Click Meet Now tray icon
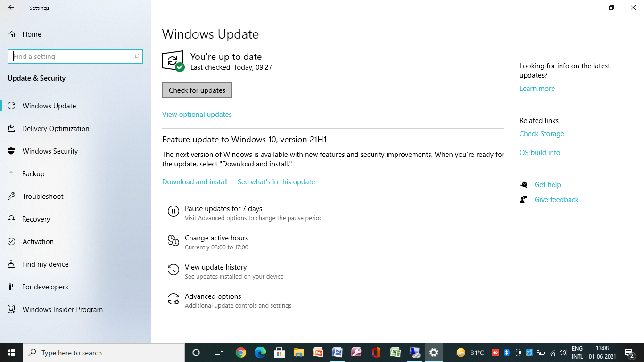This screenshot has width=644, height=362. (x=518, y=353)
